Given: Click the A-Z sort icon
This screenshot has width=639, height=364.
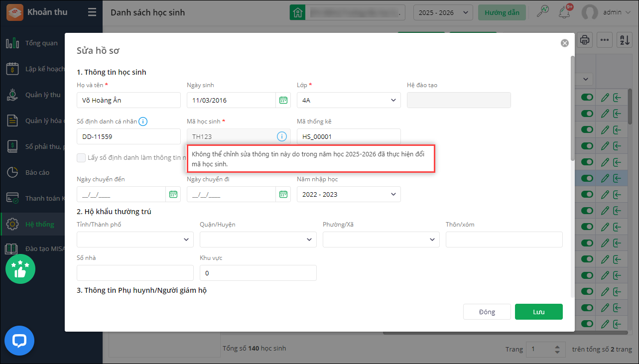Looking at the screenshot, I should point(625,40).
